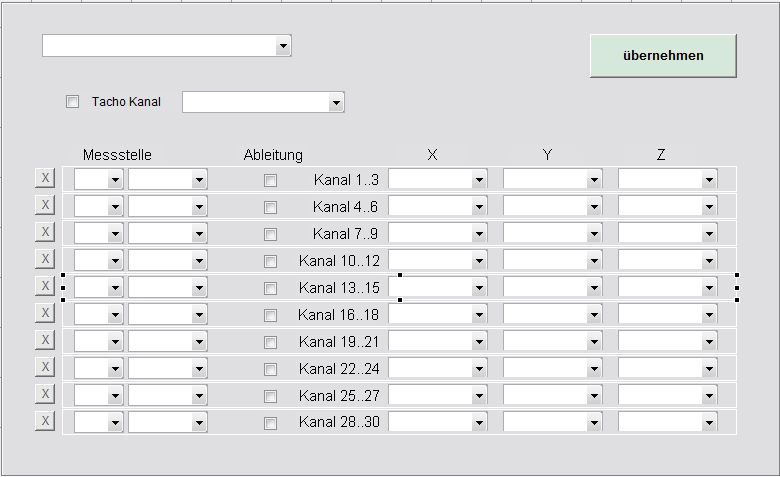Toggle Ableitung checkbox for Kanal 1..3
Viewport: 780px width, 477px height.
tap(270, 181)
